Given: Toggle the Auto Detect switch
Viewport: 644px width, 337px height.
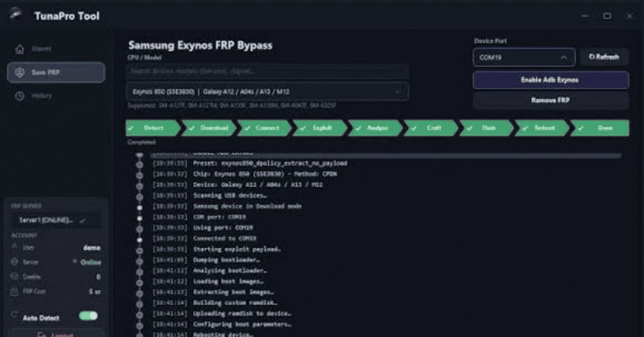Looking at the screenshot, I should pos(88,316).
